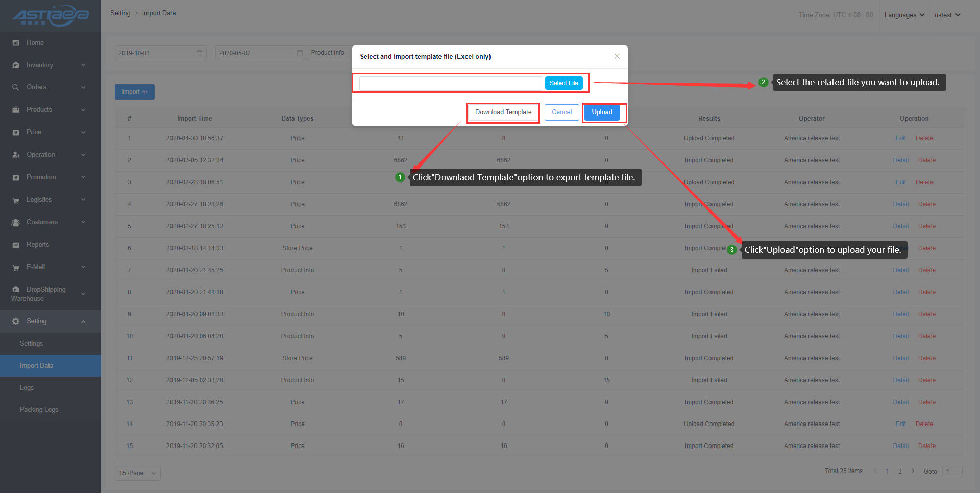
Task: Open Packing Logs in sidebar
Action: coord(39,410)
